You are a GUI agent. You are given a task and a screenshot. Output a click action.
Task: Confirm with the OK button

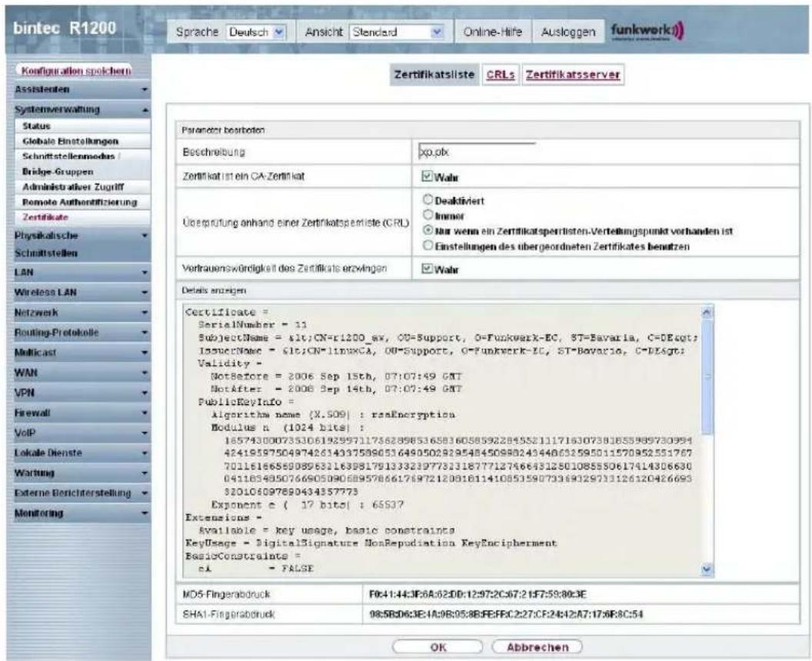pos(438,647)
